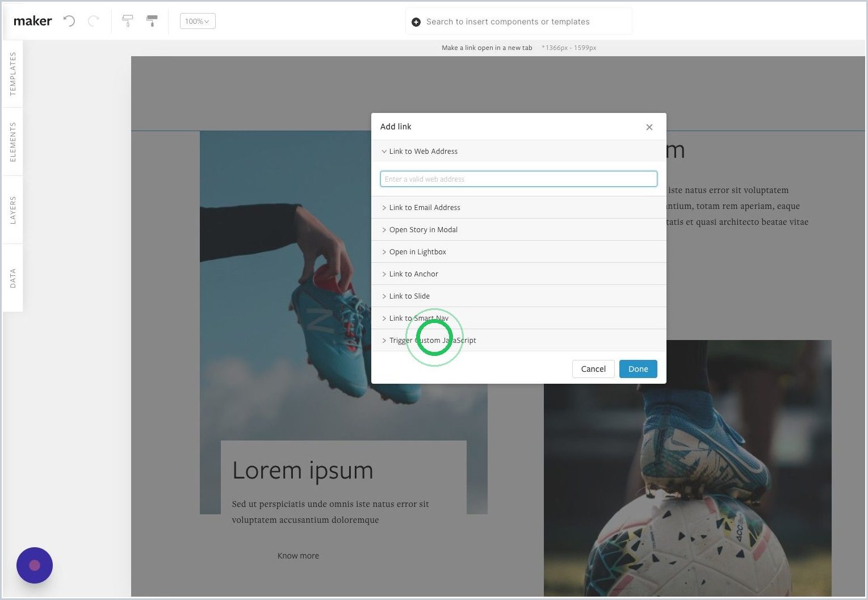The image size is (868, 600).
Task: Focus the web address input field
Action: point(518,179)
